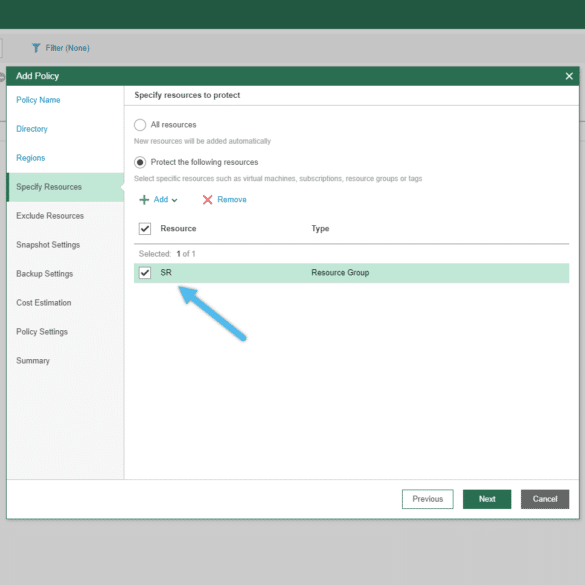Click the Previous button
Viewport: 585px width, 585px height.
tap(428, 499)
